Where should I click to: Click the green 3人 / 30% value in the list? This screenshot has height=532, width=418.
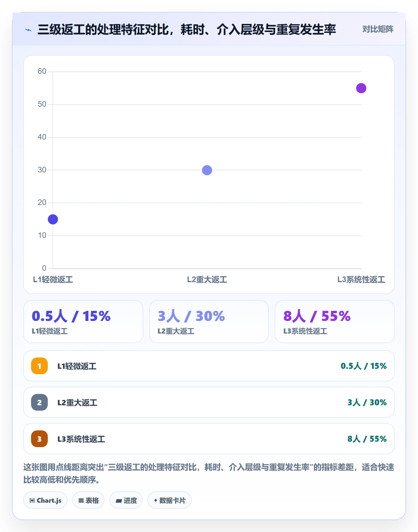(367, 402)
